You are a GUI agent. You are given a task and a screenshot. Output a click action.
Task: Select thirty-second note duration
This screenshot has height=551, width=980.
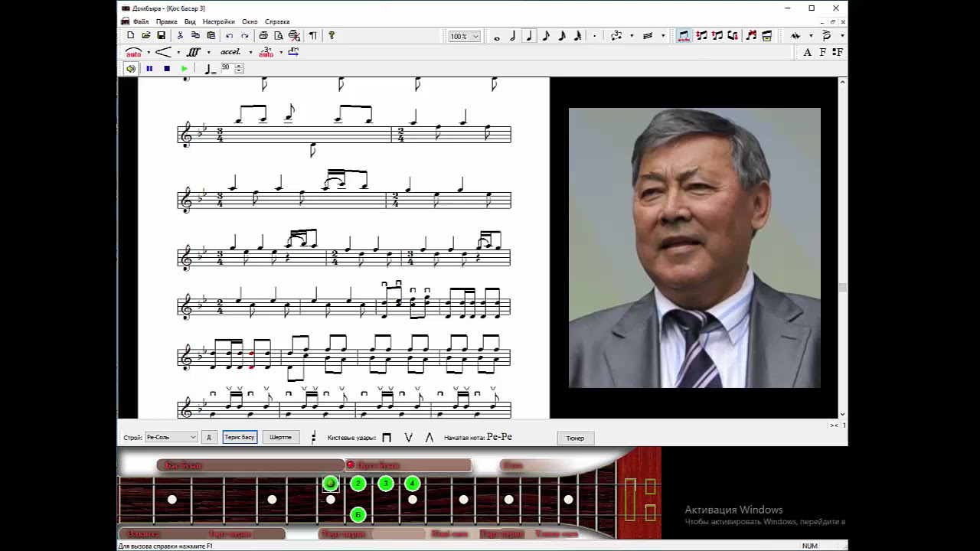577,37
